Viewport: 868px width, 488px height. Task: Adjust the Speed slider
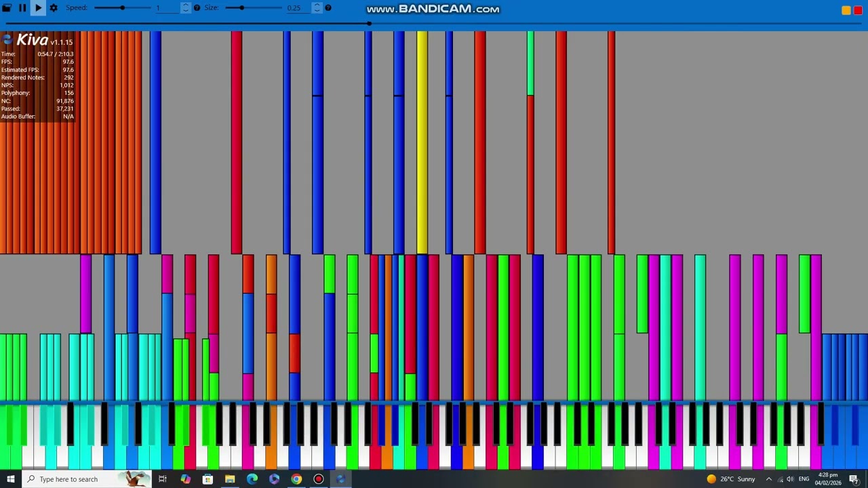click(x=121, y=7)
